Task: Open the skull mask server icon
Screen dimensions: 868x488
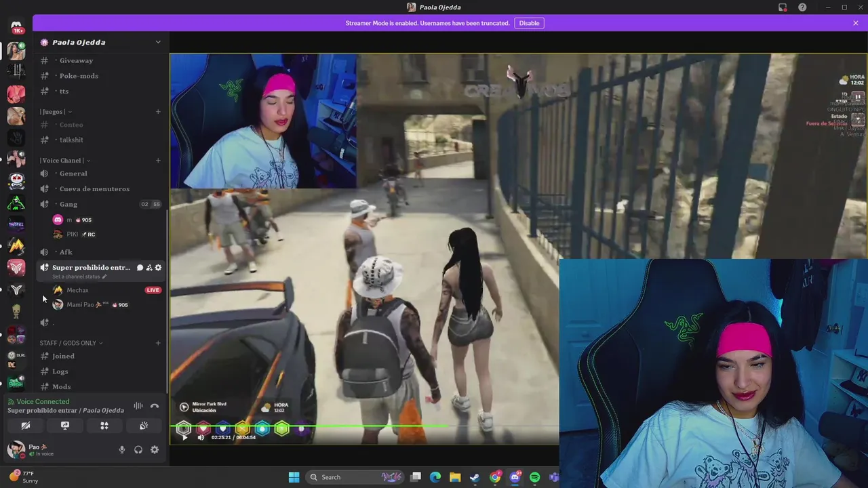Action: [16, 180]
